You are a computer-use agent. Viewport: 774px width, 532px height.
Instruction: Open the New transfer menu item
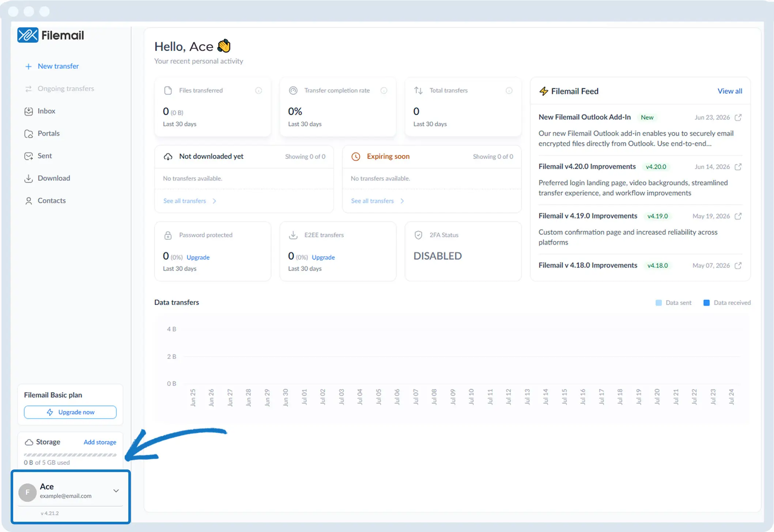58,66
